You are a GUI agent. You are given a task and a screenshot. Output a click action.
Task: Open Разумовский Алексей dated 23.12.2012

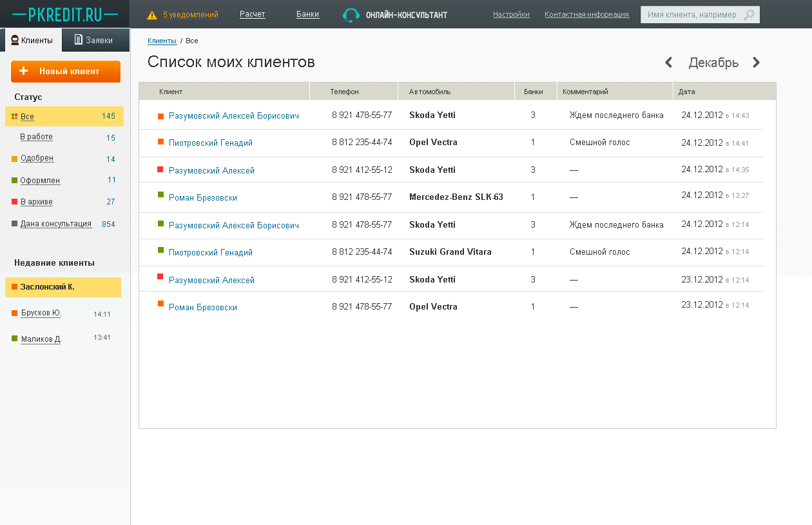[x=211, y=281]
